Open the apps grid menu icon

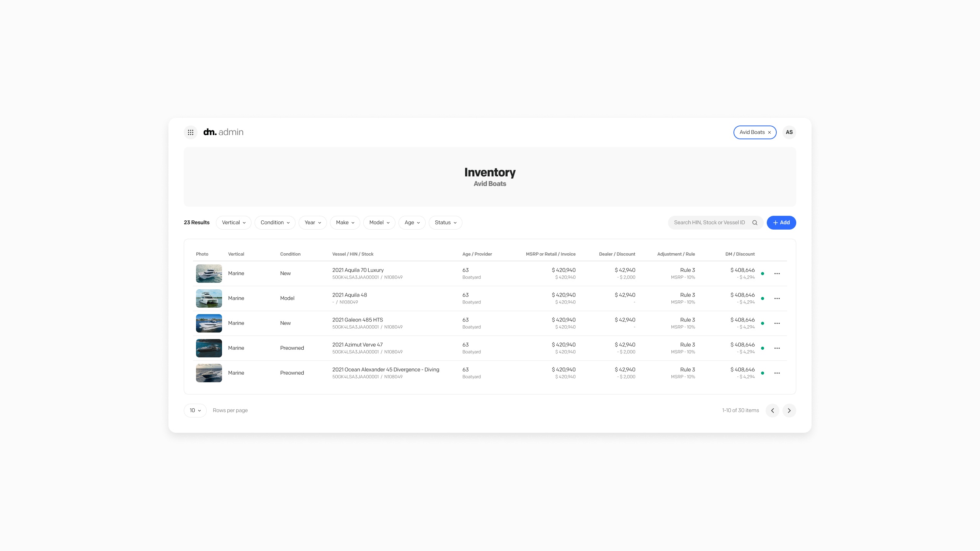pos(190,132)
